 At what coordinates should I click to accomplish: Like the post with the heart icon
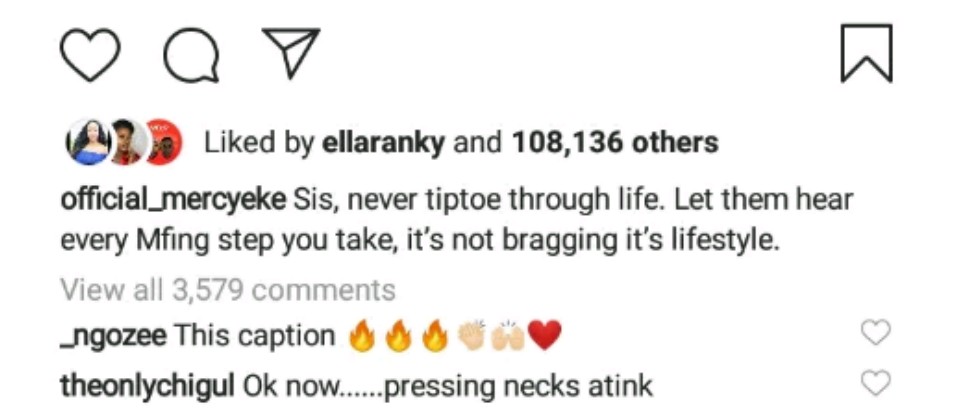[x=89, y=54]
